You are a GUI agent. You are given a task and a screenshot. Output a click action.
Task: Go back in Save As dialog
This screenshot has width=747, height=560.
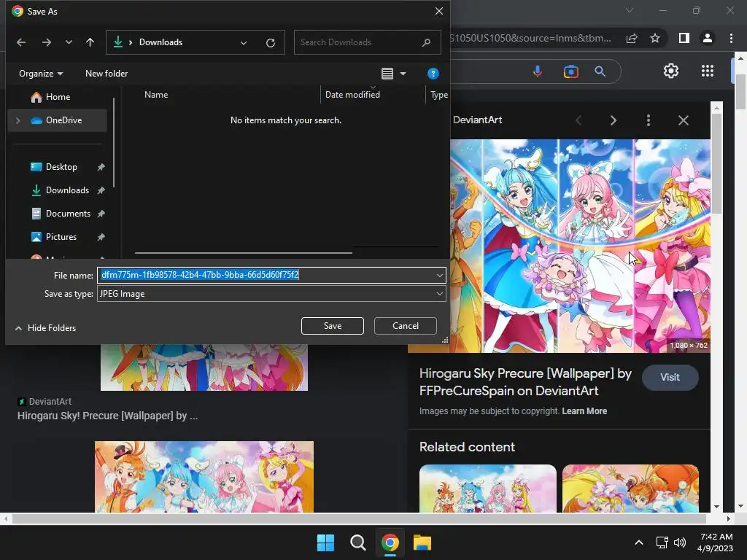pyautogui.click(x=21, y=42)
